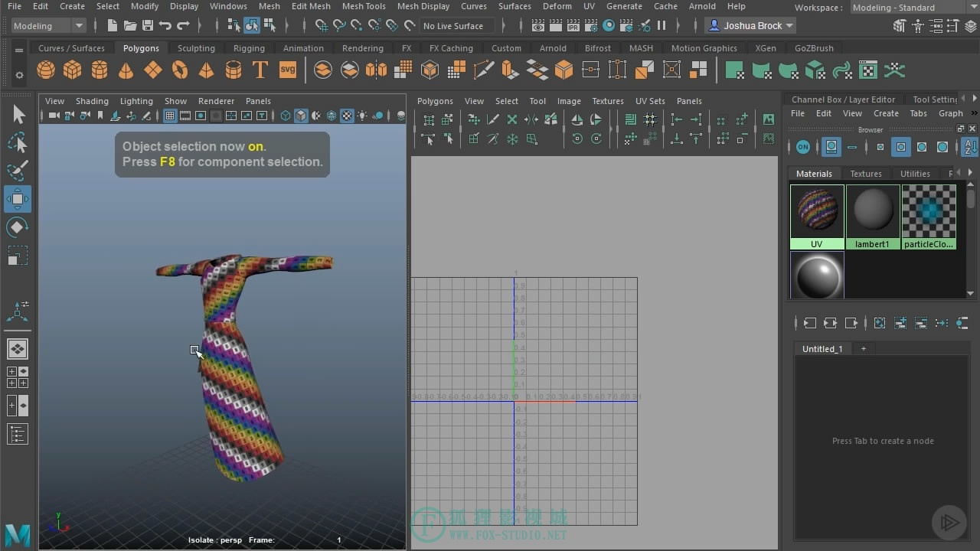Toggle snap to grids magnet
980x551 pixels.
click(x=322, y=25)
